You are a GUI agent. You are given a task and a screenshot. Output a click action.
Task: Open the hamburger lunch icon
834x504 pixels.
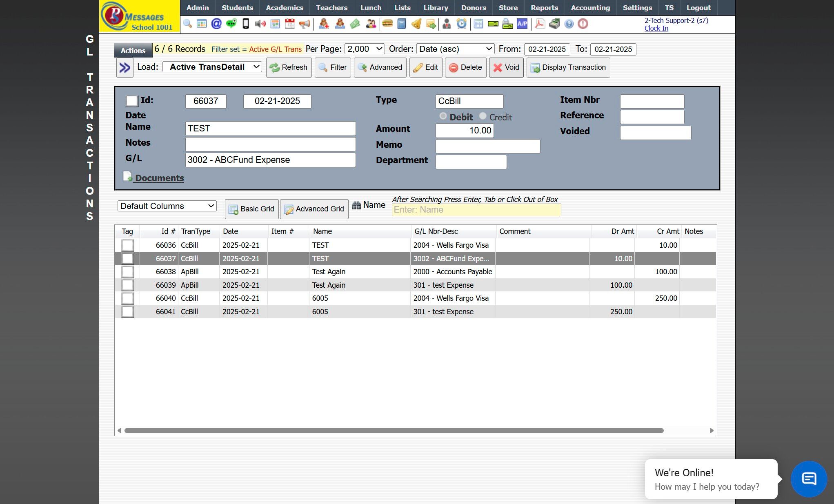point(387,24)
